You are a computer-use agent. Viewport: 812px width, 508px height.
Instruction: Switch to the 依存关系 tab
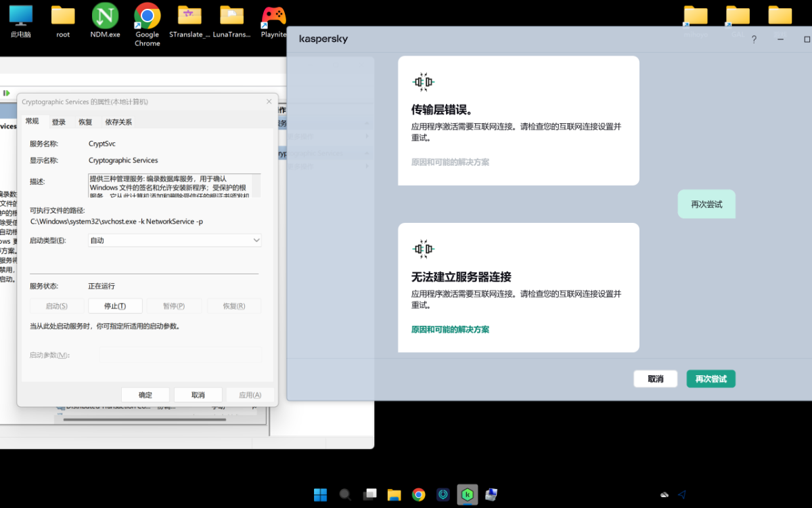(x=118, y=122)
